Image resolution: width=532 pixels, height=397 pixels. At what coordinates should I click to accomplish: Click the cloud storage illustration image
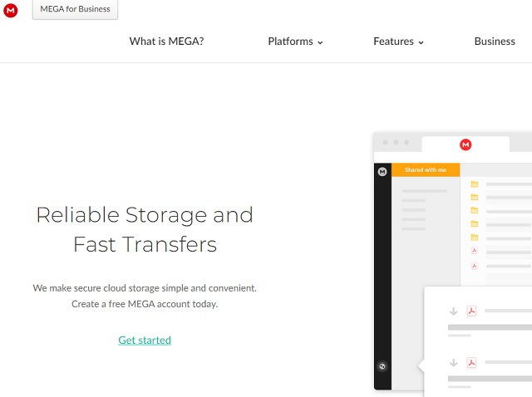pyautogui.click(x=452, y=264)
